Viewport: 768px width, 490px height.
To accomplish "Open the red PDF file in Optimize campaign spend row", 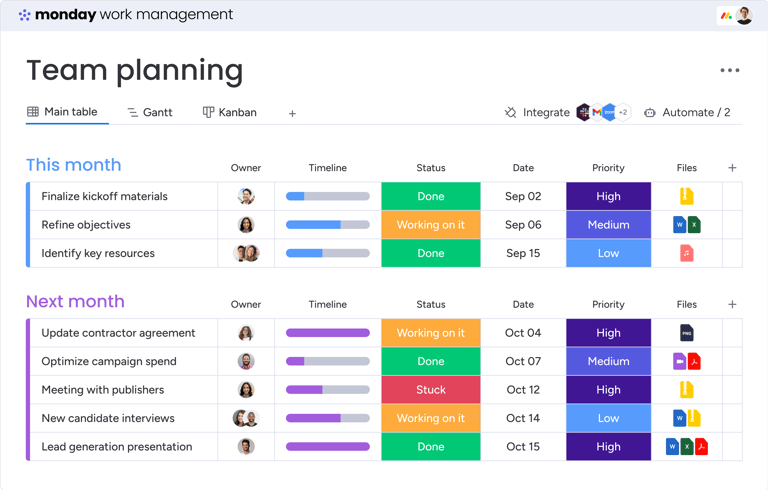I will 694,361.
